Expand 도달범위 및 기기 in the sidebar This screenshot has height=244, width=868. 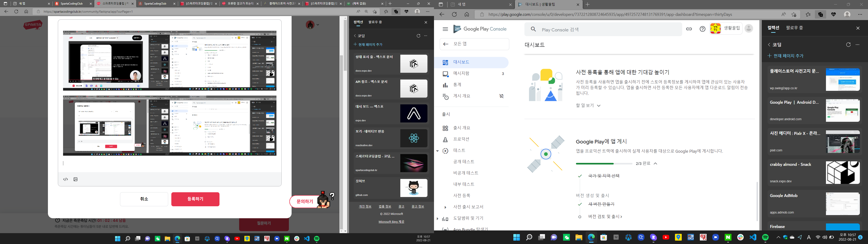point(437,219)
